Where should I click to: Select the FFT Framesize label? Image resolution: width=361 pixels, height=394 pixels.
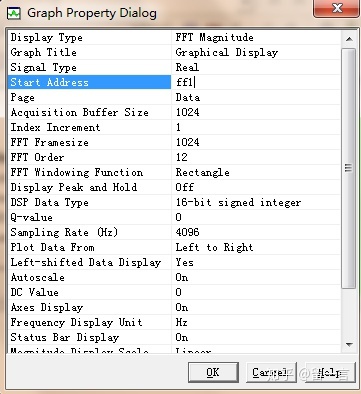49,142
